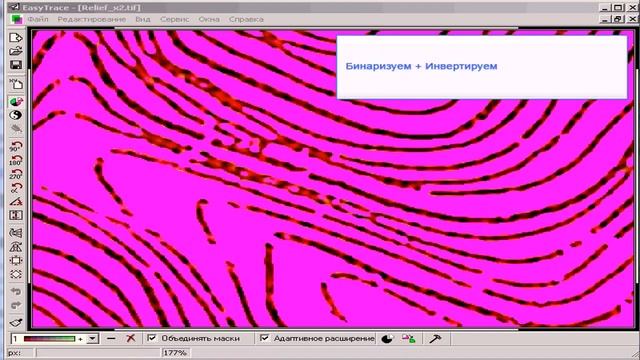Screen dimensions: 640x360
Task: Click the mirror flip icon
Action: tap(16, 215)
